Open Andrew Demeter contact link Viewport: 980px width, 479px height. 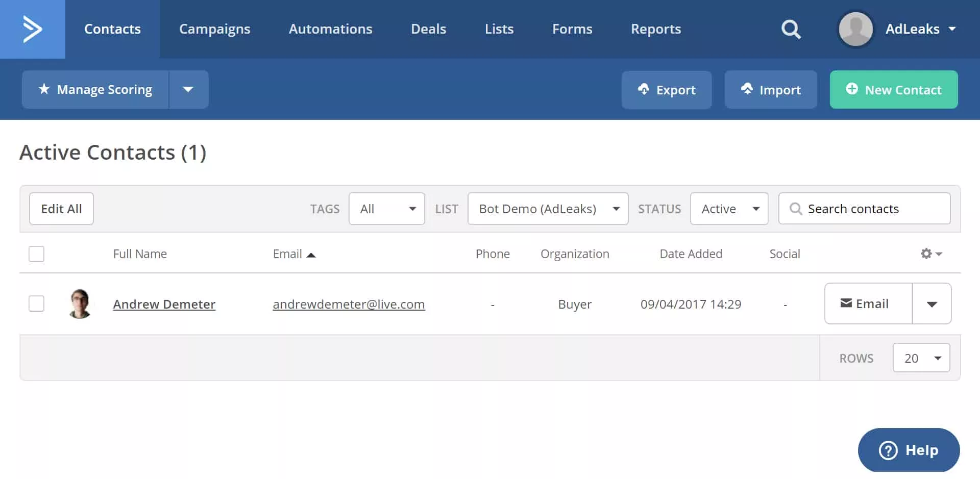(164, 304)
